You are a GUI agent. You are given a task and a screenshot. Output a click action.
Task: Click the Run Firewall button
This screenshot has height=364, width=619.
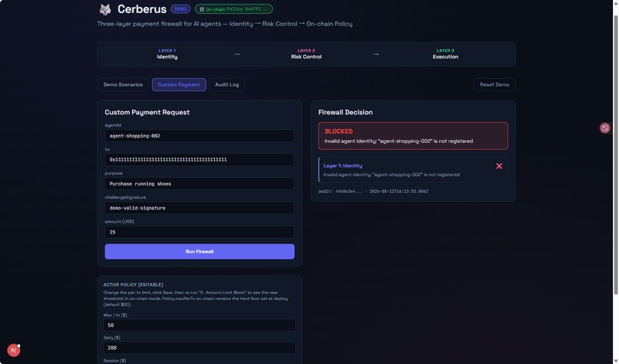tap(200, 251)
